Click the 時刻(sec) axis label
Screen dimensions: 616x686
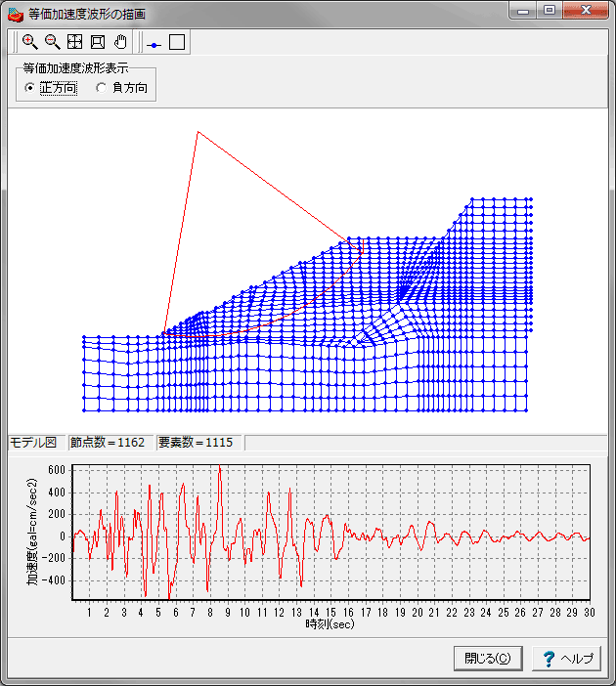pyautogui.click(x=330, y=623)
